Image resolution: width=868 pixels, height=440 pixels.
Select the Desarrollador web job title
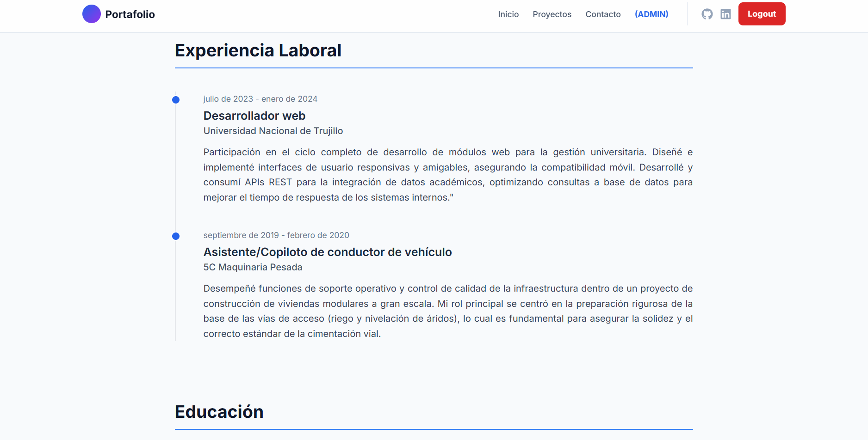pyautogui.click(x=254, y=116)
